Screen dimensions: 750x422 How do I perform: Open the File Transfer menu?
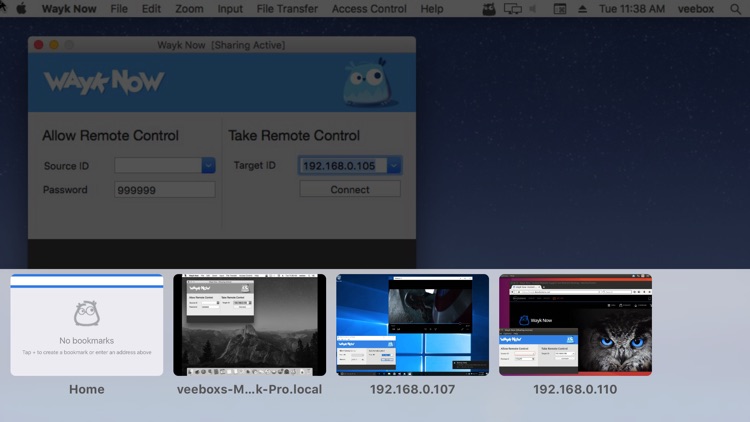click(x=287, y=9)
